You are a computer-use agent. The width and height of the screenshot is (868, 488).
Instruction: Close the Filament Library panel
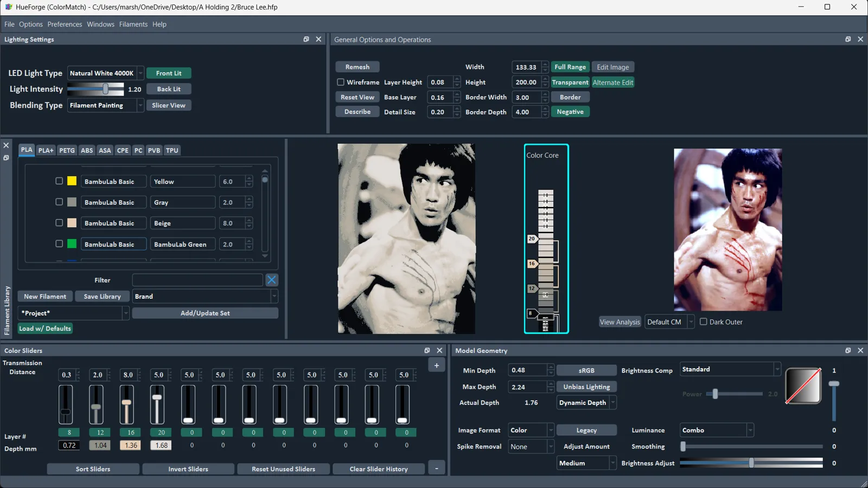coord(7,145)
